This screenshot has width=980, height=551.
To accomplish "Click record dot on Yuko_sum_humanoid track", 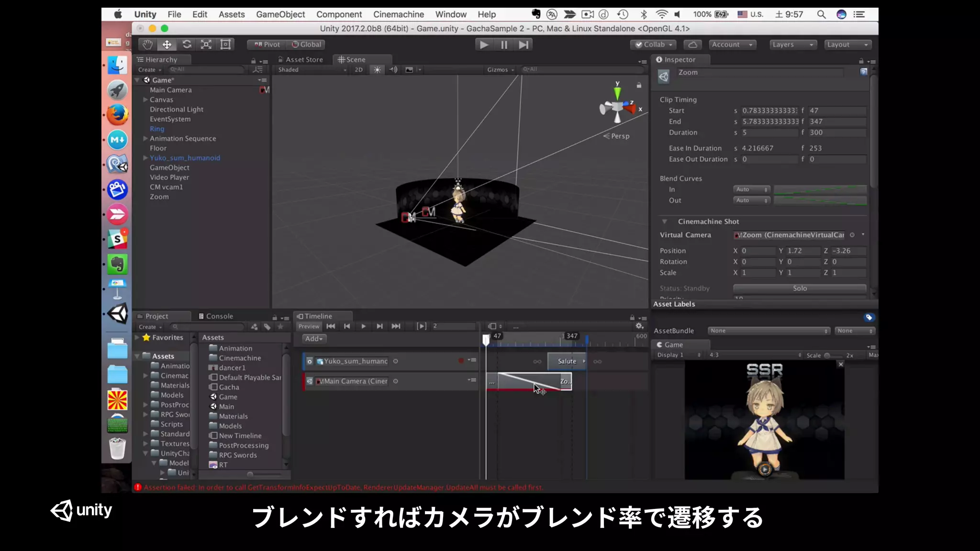I will 461,361.
